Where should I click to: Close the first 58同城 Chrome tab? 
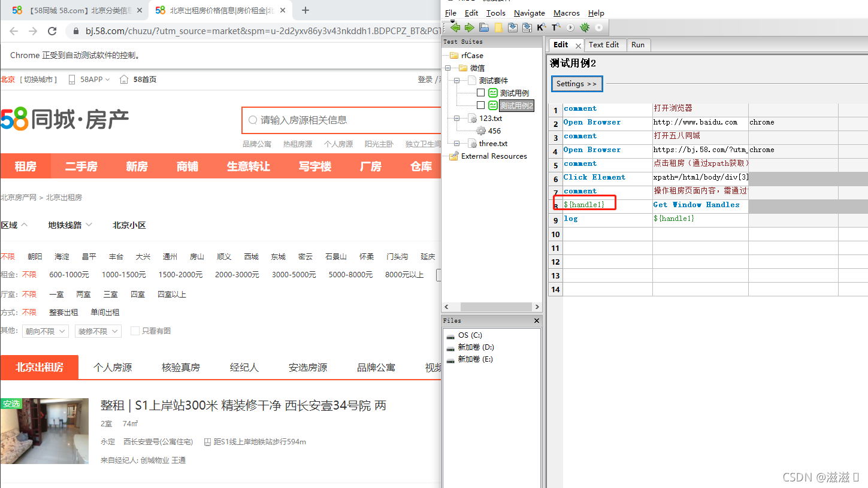click(x=140, y=10)
